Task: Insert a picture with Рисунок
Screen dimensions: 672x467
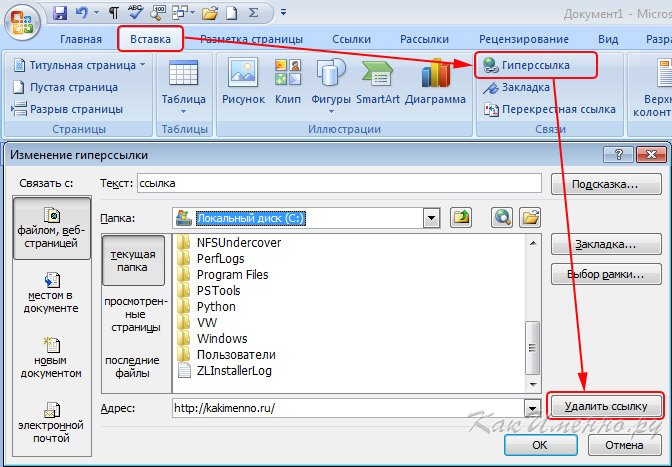Action: (x=243, y=81)
